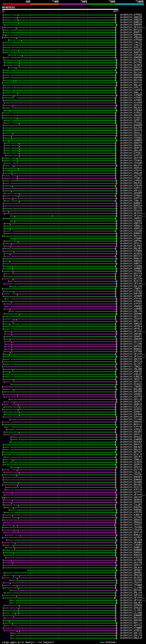The width and height of the screenshot is (146, 644).
Task: Select the UniRef100_B8YJJ2 label
Action: click(x=131, y=321)
